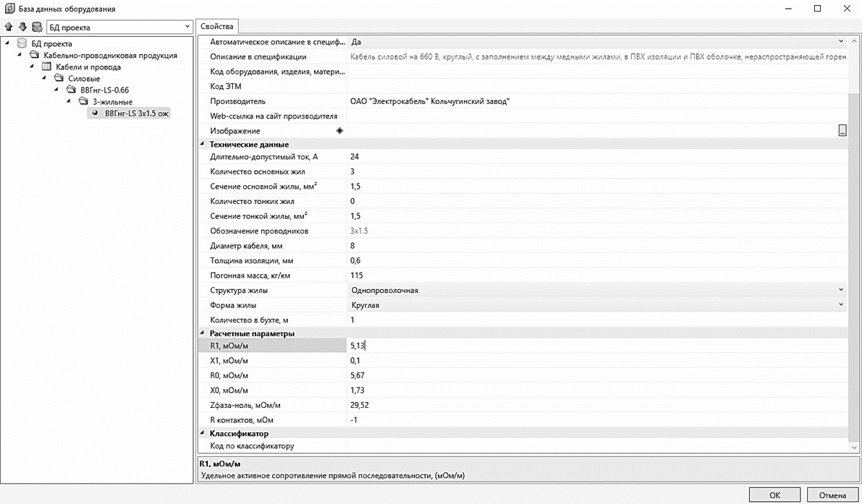This screenshot has width=862, height=504.
Task: Click the Силовые folder icon
Action: click(x=59, y=79)
